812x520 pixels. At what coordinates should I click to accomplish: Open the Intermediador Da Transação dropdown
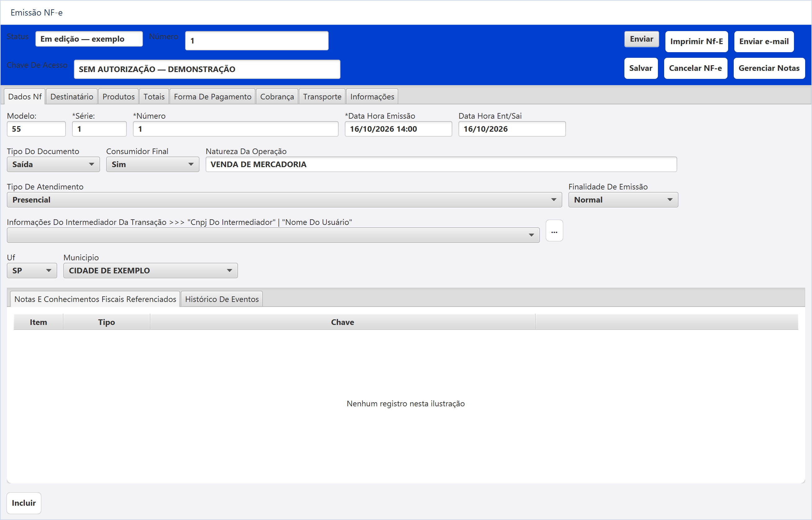coord(273,235)
